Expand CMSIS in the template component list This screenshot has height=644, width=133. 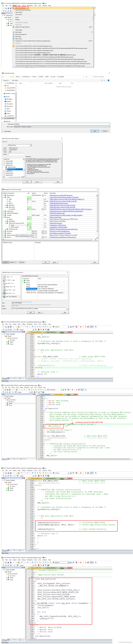tap(23, 281)
